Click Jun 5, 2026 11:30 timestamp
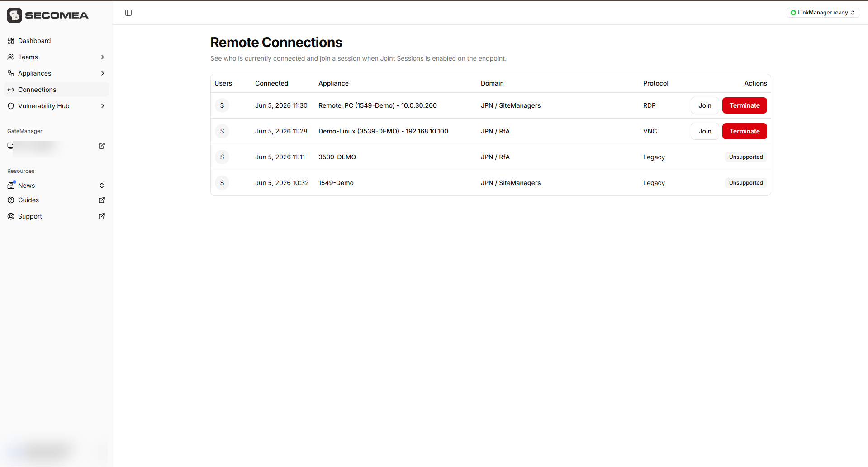The image size is (868, 467). 281,105
